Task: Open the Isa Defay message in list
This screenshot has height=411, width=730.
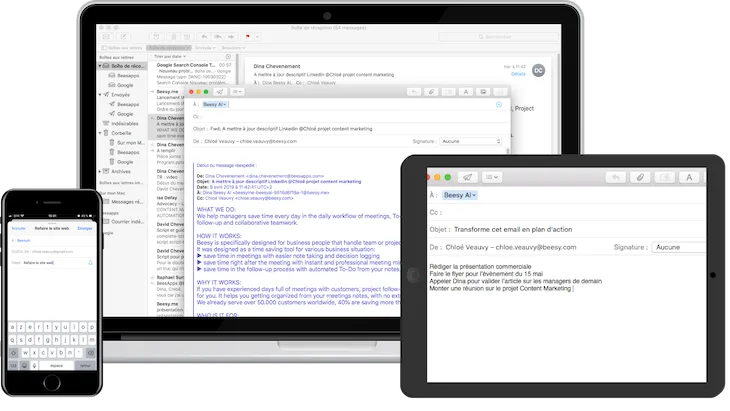Action: coord(167,207)
